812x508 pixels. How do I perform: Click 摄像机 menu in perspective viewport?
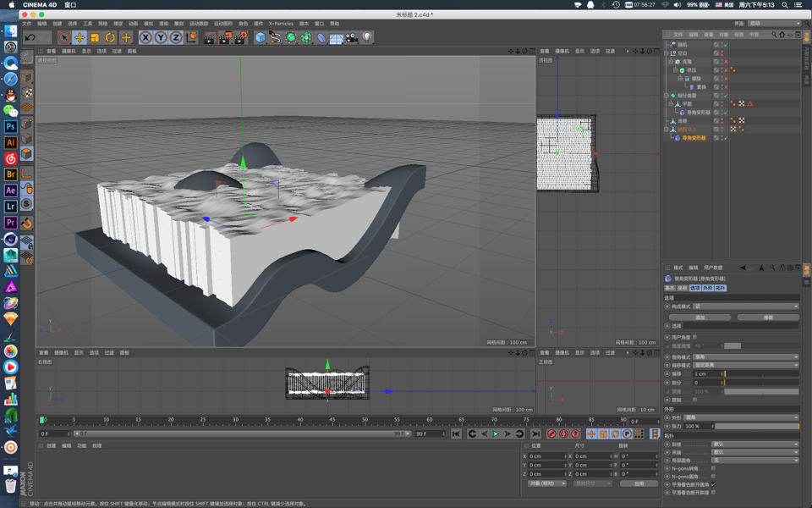[x=69, y=52]
